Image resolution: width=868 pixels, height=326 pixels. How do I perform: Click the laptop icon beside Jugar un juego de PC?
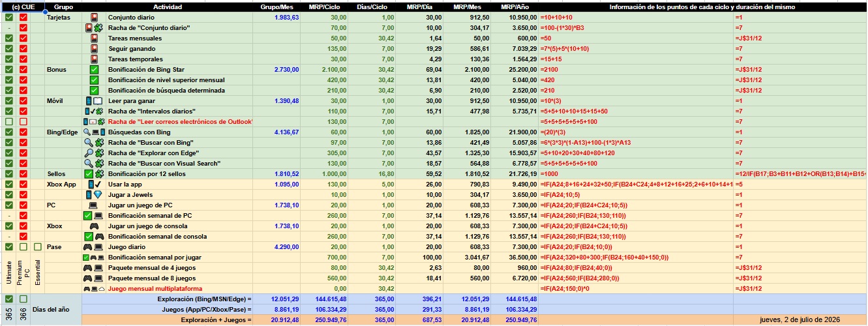94,205
